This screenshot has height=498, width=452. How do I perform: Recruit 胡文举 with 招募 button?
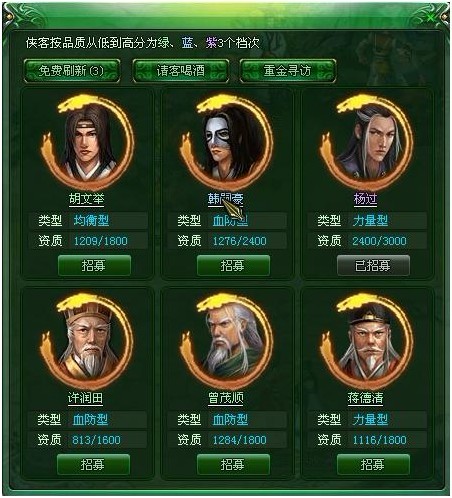pyautogui.click(x=94, y=265)
